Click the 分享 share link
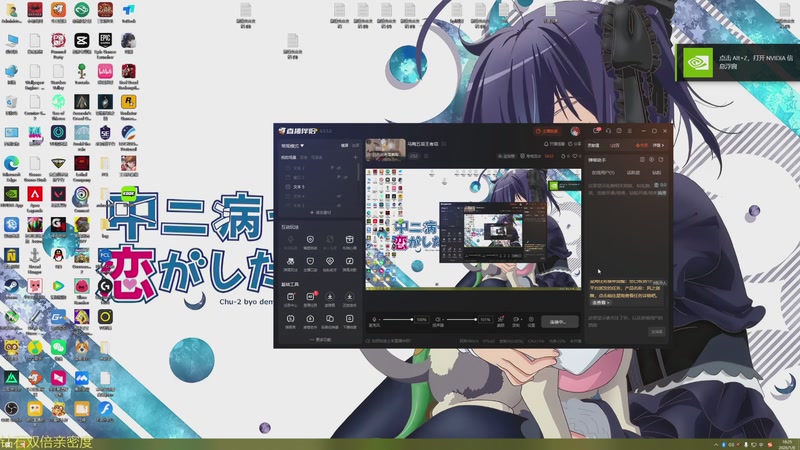 [574, 144]
